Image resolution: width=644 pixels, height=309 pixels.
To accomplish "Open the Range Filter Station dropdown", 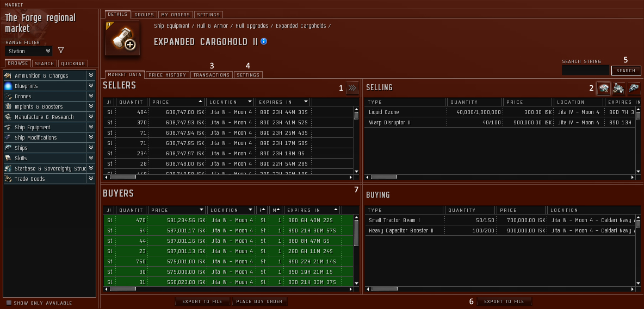I will click(28, 51).
